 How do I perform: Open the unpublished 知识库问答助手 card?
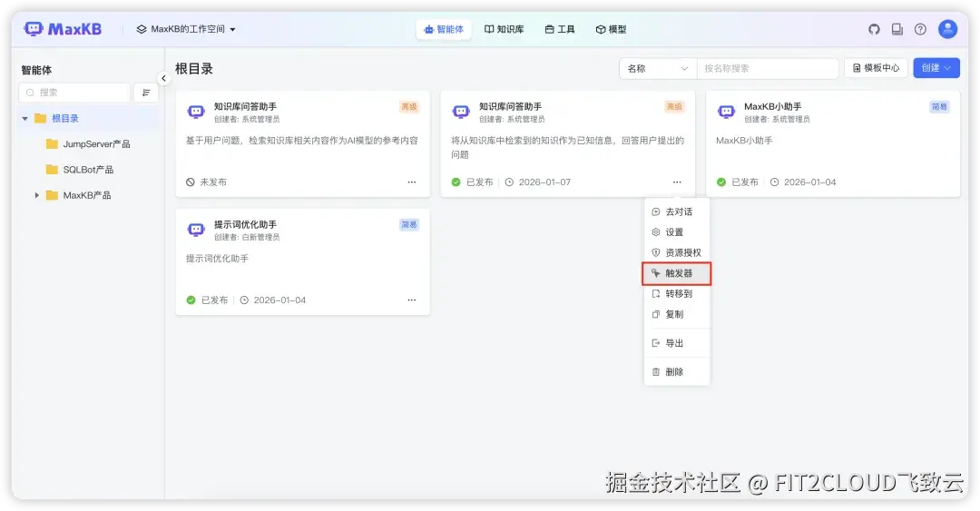pyautogui.click(x=302, y=143)
